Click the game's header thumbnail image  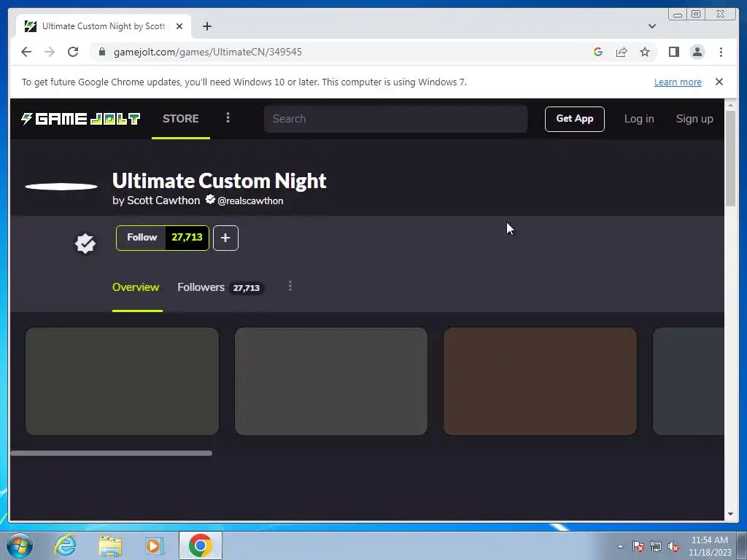pos(61,187)
